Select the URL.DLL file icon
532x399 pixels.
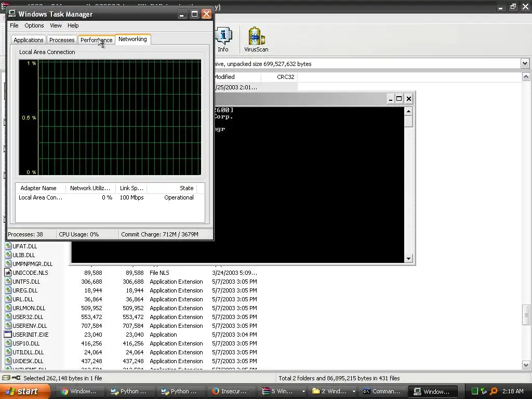(x=8, y=299)
